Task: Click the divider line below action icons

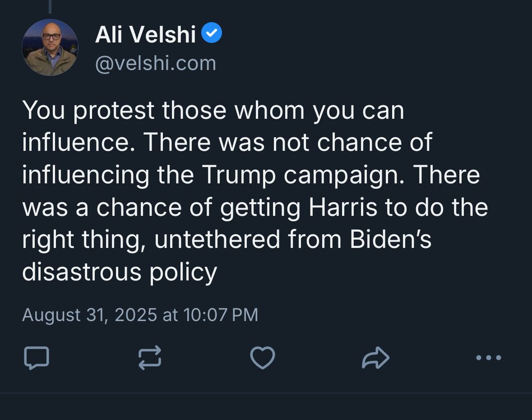Action: click(266, 393)
